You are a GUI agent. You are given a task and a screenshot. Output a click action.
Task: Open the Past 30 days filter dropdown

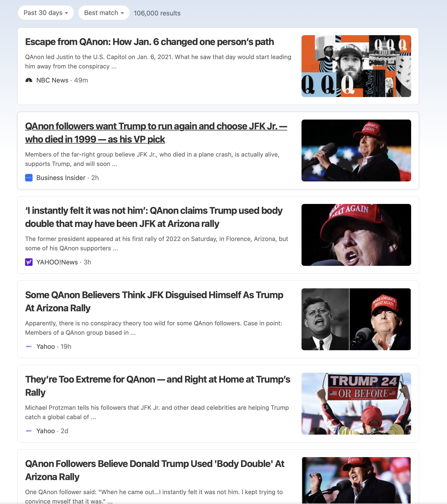[46, 13]
